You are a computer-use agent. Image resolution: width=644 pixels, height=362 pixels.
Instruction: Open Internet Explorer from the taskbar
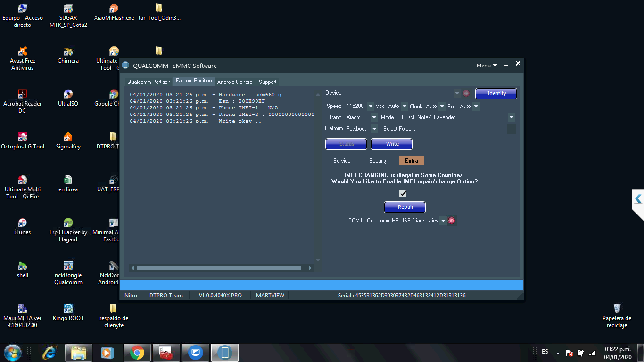(50, 353)
